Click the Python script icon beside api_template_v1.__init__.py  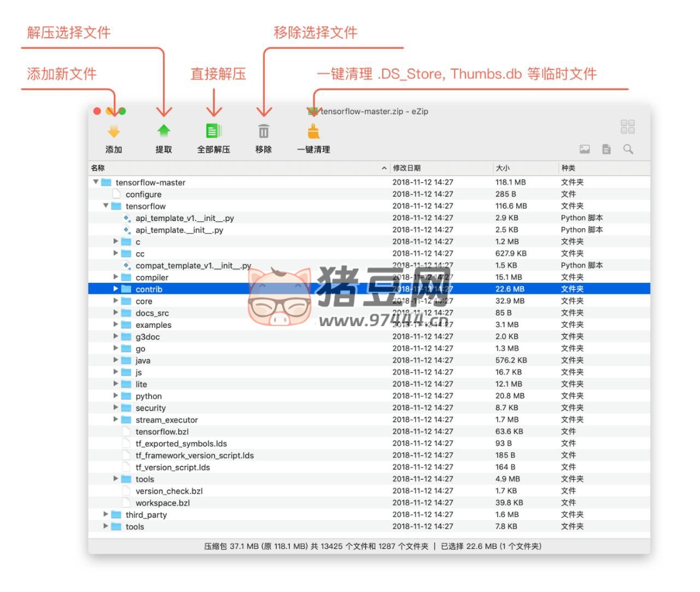tap(126, 217)
